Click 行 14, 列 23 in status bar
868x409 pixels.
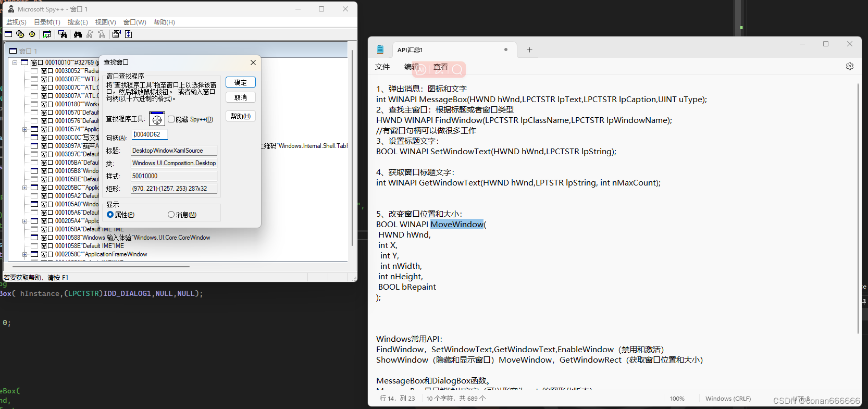coord(398,399)
